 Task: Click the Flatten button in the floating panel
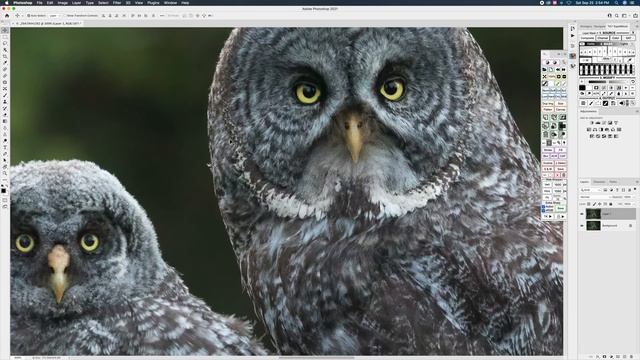548,110
